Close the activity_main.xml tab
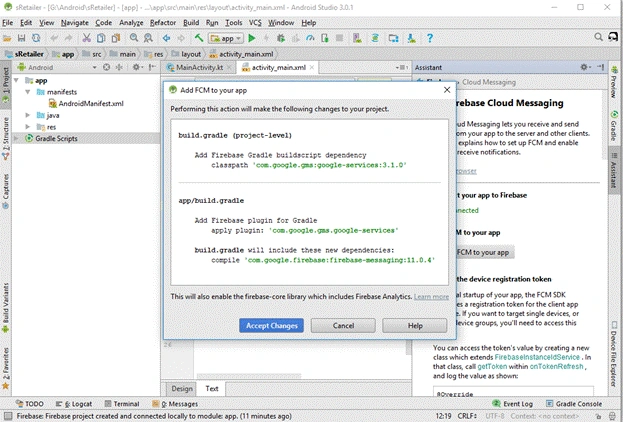Viewport: 623px width, 422px height. (x=312, y=68)
